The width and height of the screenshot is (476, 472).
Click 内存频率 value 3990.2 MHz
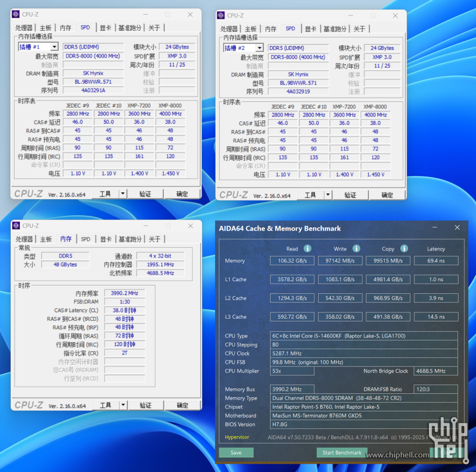click(124, 293)
